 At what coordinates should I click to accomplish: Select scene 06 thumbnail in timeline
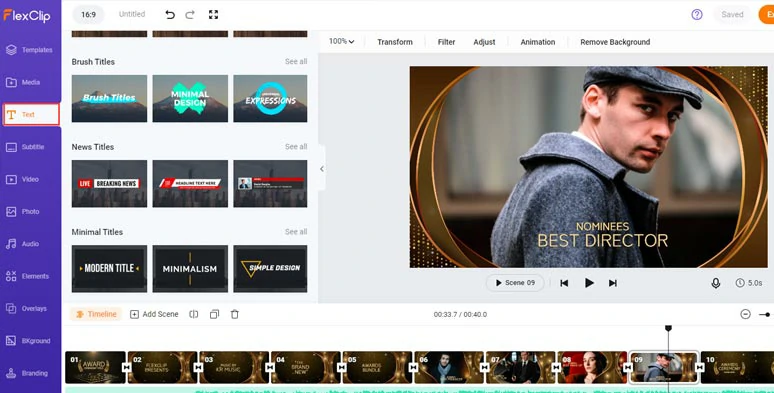[x=448, y=367]
